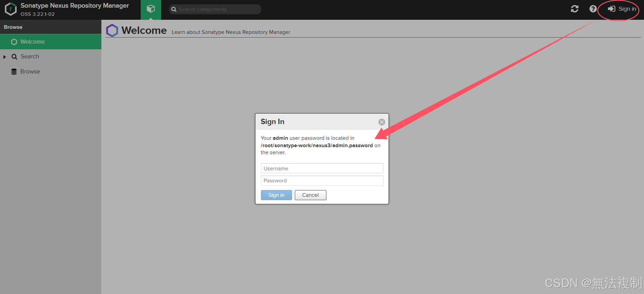This screenshot has height=294, width=644.
Task: Click the Welcome page hexagon icon
Action: [112, 31]
